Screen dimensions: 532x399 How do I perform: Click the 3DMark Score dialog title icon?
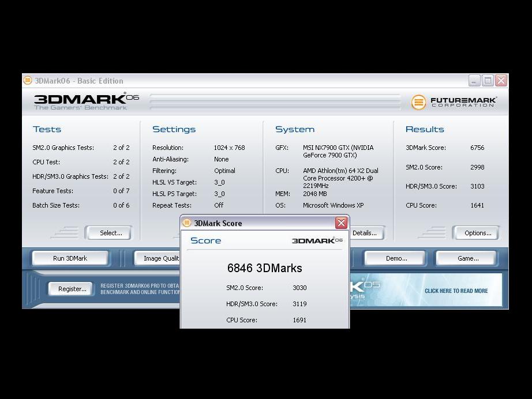click(186, 223)
